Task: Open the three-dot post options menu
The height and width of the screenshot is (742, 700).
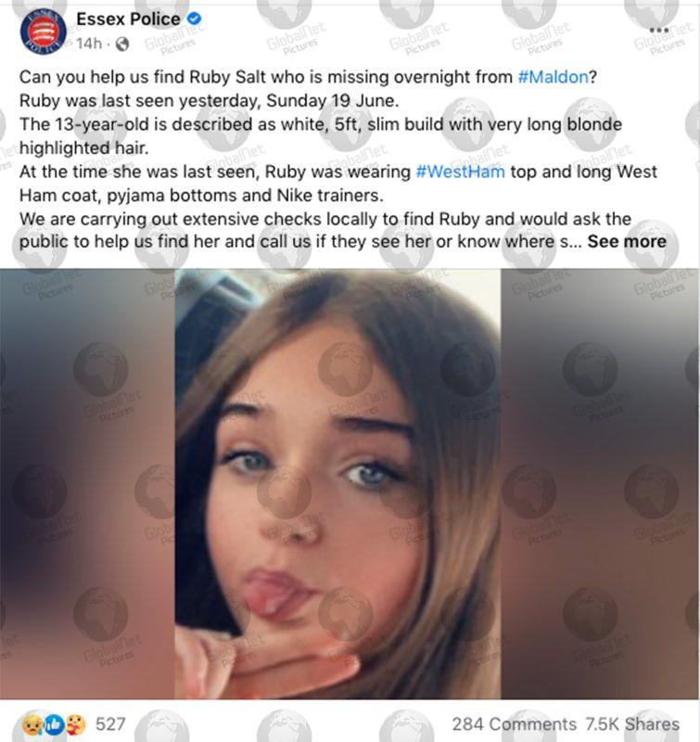Action: pos(659,30)
